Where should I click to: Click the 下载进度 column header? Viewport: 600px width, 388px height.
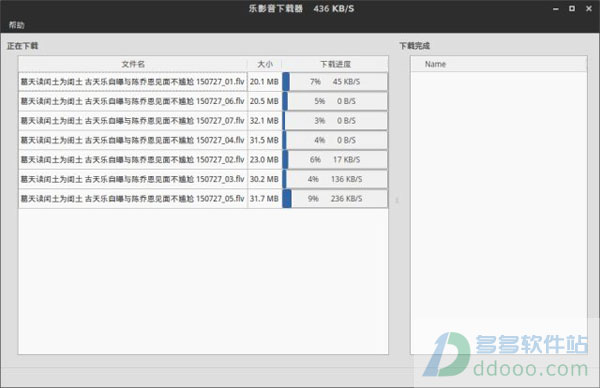(335, 64)
